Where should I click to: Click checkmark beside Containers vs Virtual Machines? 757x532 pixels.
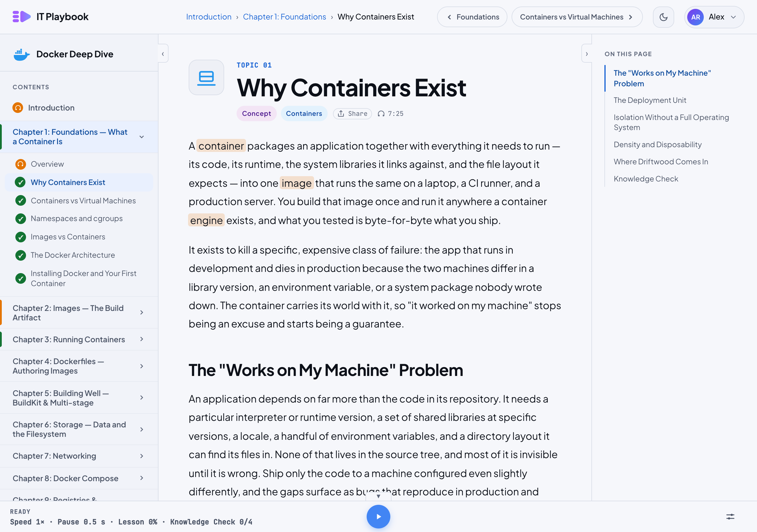21,201
